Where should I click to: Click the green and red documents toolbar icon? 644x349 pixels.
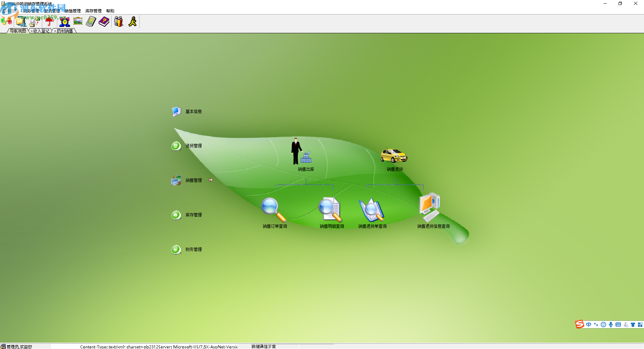[x=6, y=22]
